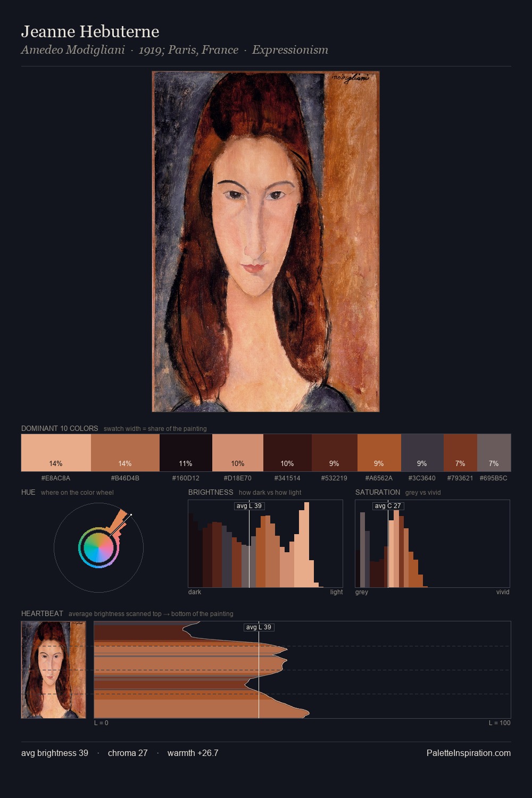Viewport: 532px width, 798px height.
Task: Click the #E8AC8A color swatch
Action: click(56, 453)
